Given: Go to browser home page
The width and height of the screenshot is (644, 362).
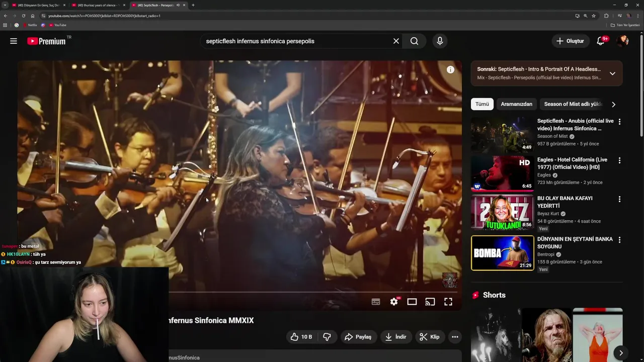Looking at the screenshot, I should tap(33, 16).
